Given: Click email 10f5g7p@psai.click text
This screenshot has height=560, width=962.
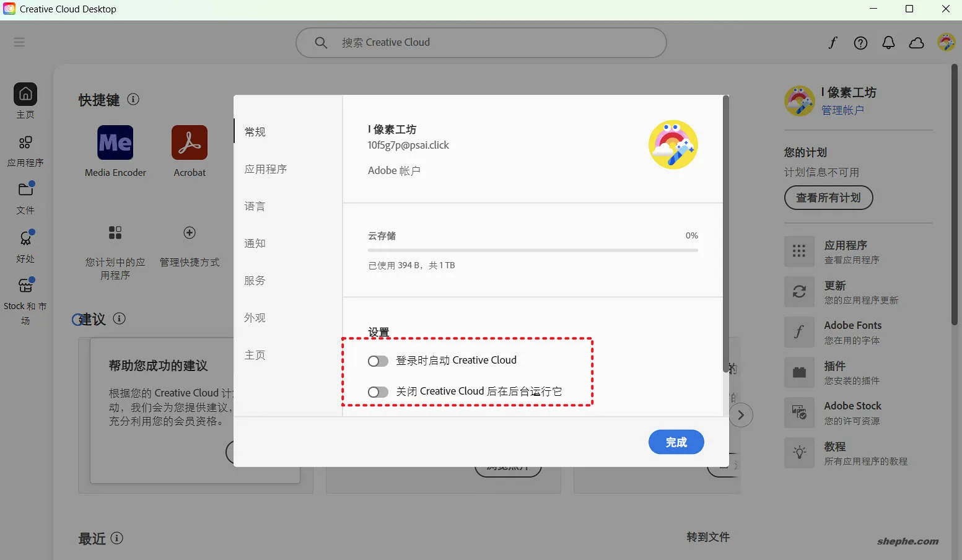Looking at the screenshot, I should [x=408, y=145].
